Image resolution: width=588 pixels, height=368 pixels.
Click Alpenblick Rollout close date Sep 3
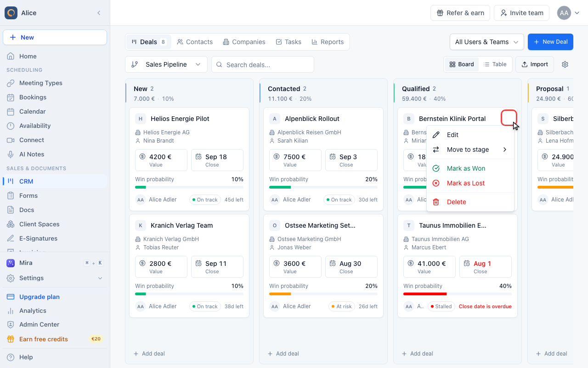click(x=351, y=160)
